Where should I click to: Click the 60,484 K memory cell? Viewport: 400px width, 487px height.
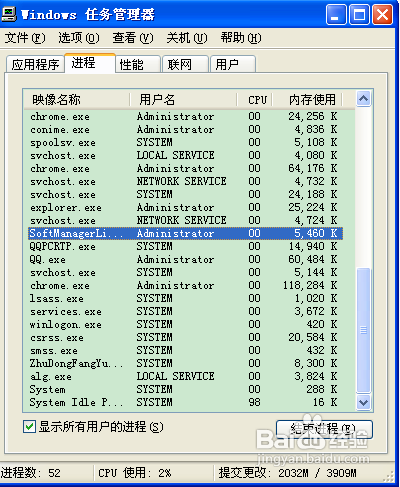coord(313,259)
